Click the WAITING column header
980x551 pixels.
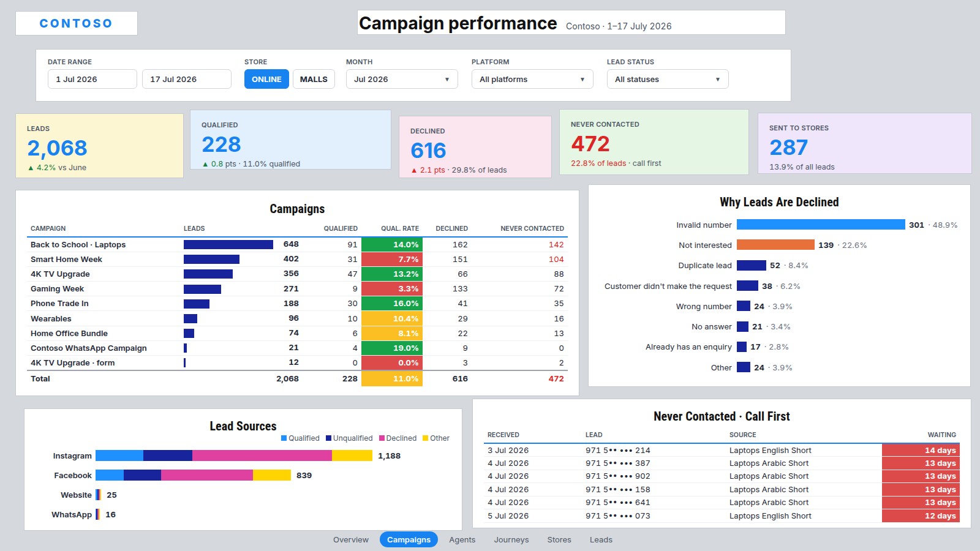(x=942, y=435)
